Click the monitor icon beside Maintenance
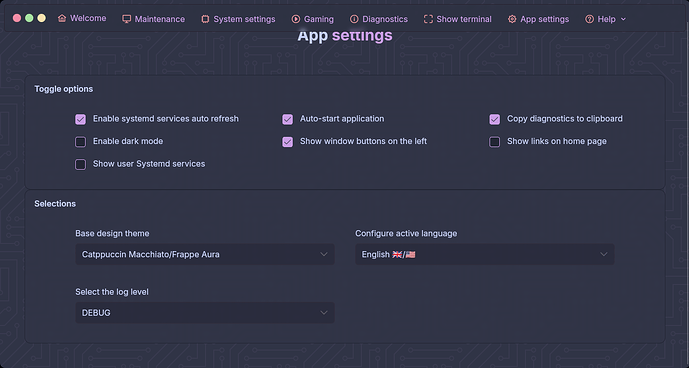689x368 pixels. 127,19
